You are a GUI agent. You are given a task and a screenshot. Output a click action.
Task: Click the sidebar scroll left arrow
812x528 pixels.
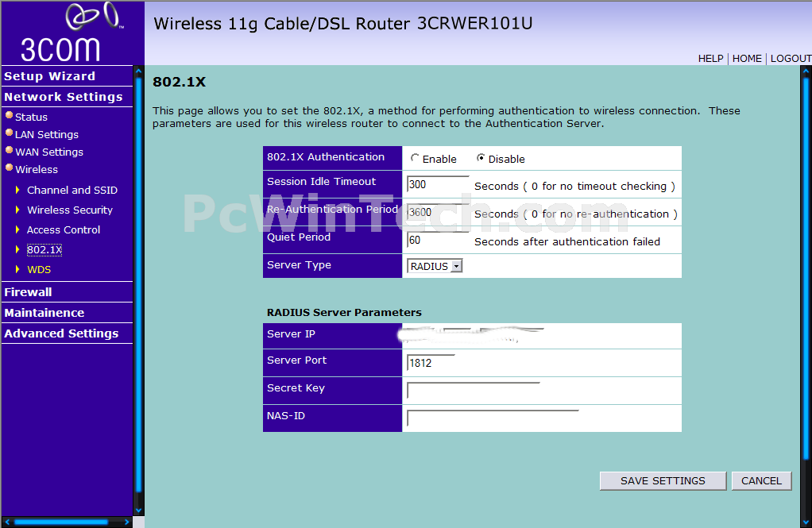(6, 522)
